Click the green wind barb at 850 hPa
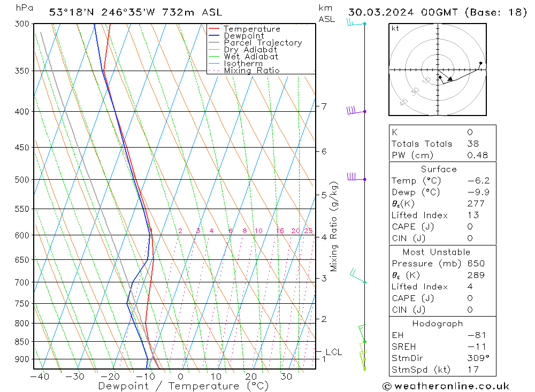Viewport: 535px width, 392px height. pyautogui.click(x=362, y=333)
